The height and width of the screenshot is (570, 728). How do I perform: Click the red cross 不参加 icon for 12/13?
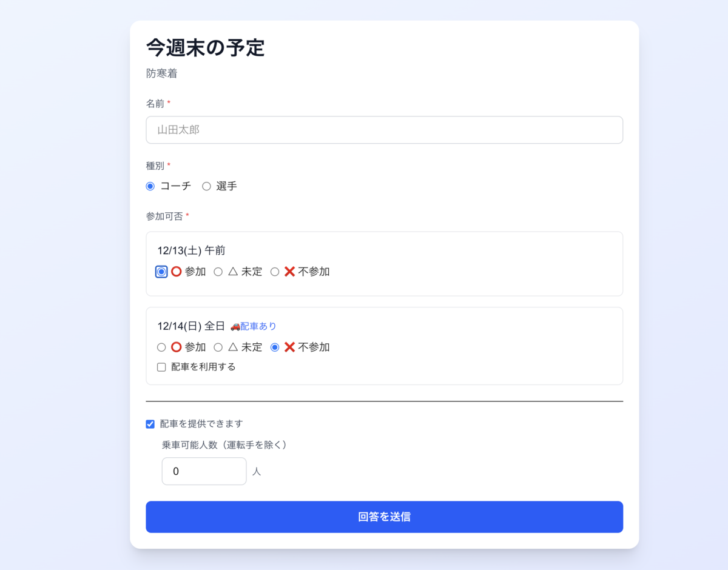(289, 272)
